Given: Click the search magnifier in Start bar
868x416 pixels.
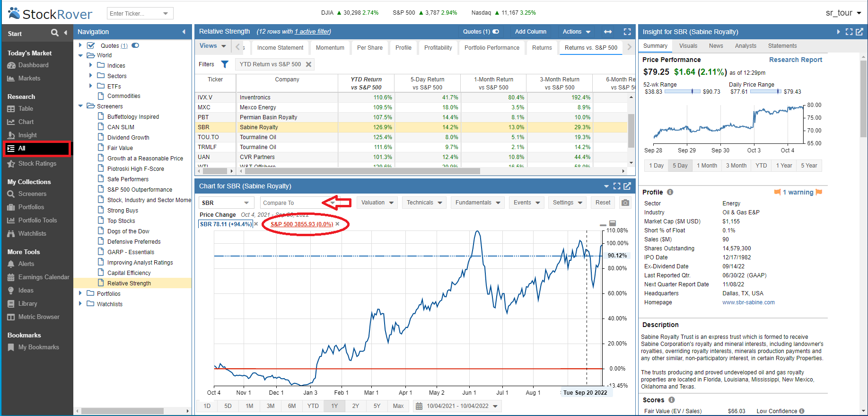Looking at the screenshot, I should 55,33.
